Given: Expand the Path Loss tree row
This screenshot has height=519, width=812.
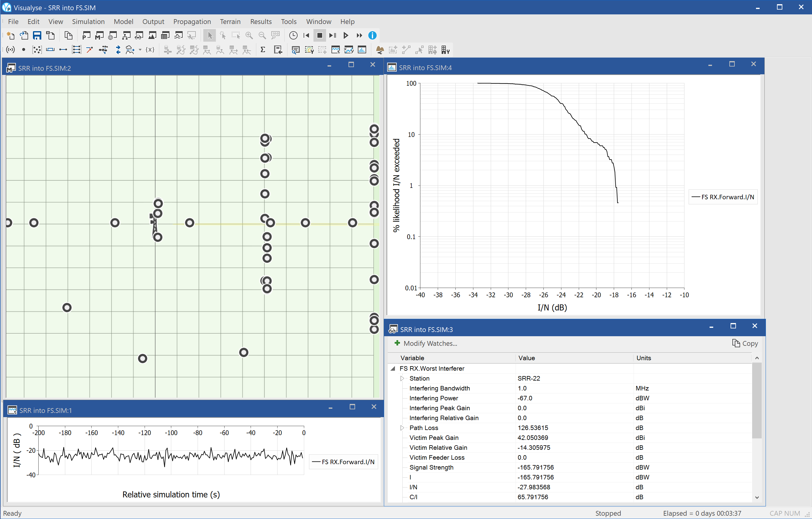Looking at the screenshot, I should tap(402, 428).
